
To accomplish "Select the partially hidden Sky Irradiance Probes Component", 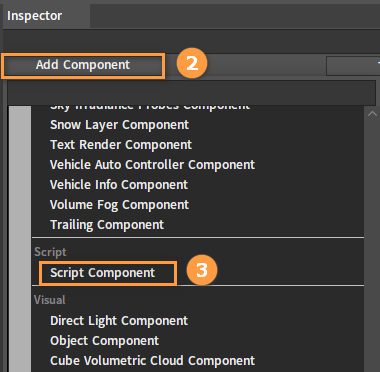I will pyautogui.click(x=150, y=108).
